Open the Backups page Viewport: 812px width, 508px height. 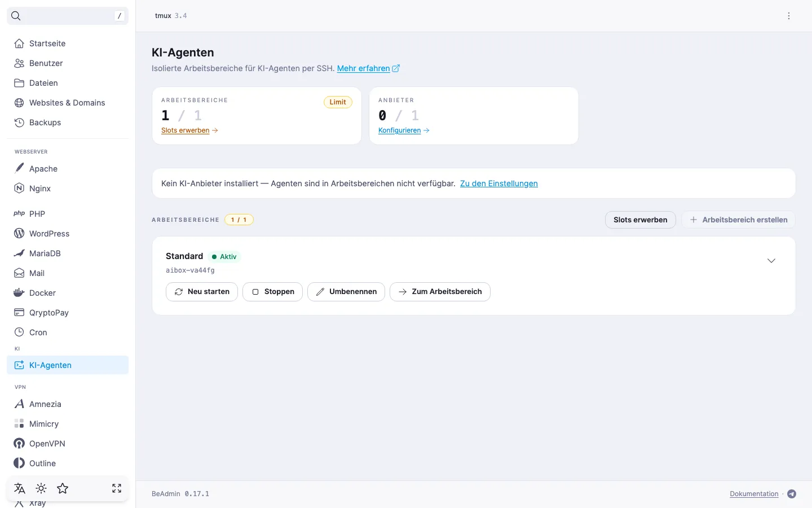68,122
